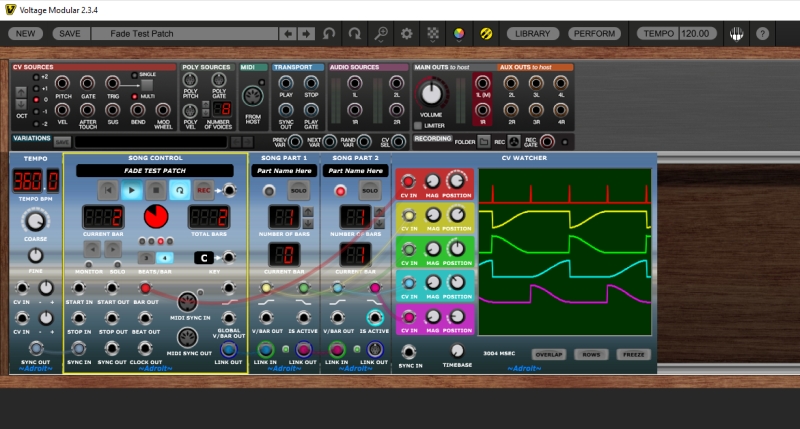Click the undo arrow in the toolbar
Image resolution: width=800 pixels, height=429 pixels.
[x=329, y=34]
